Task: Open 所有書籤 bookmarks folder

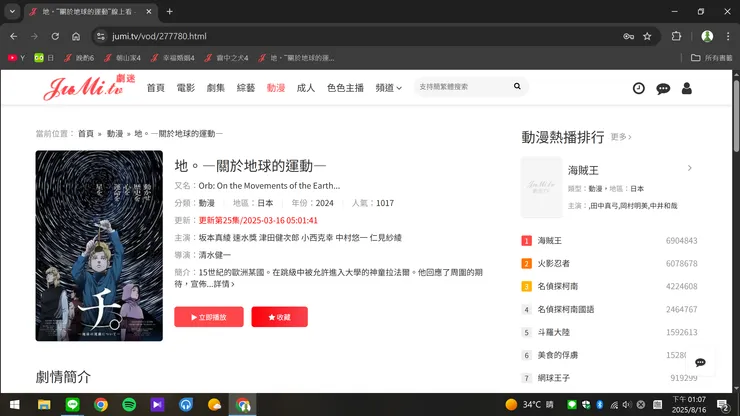Action: click(712, 58)
